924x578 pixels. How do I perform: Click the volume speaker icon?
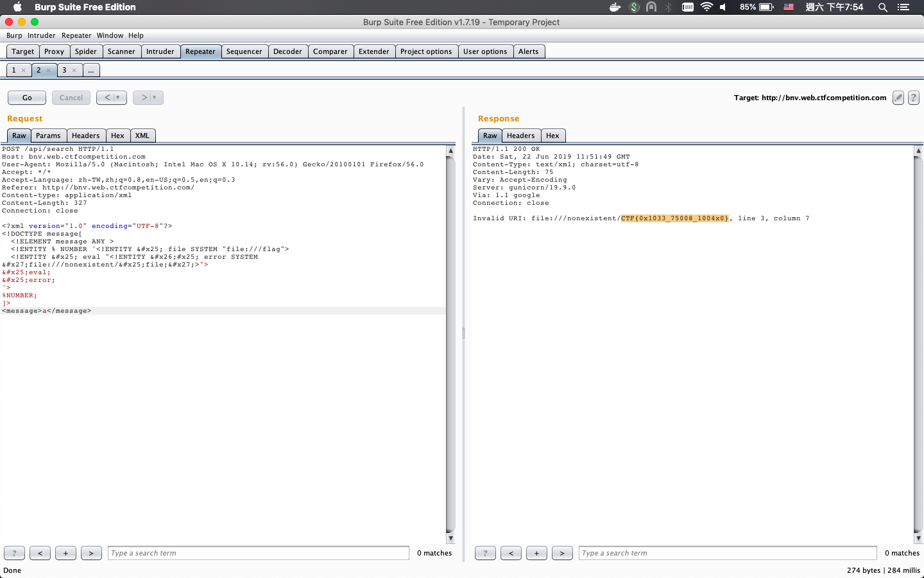(723, 7)
